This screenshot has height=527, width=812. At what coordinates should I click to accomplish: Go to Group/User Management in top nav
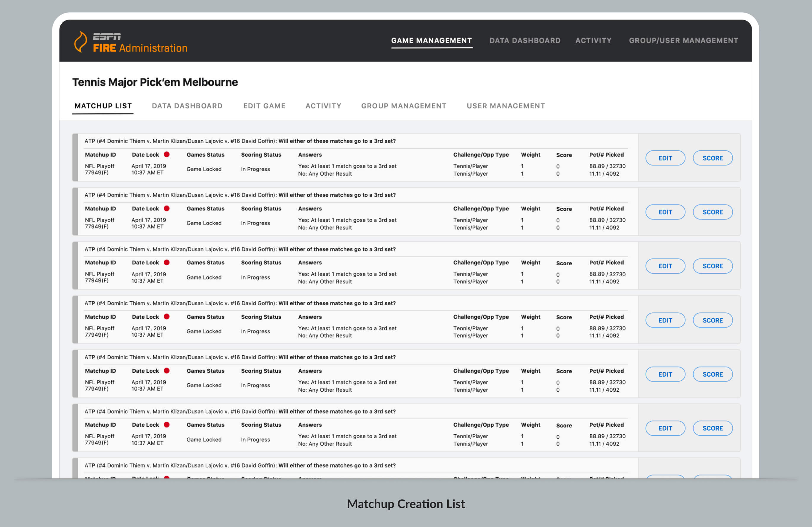[x=683, y=41]
